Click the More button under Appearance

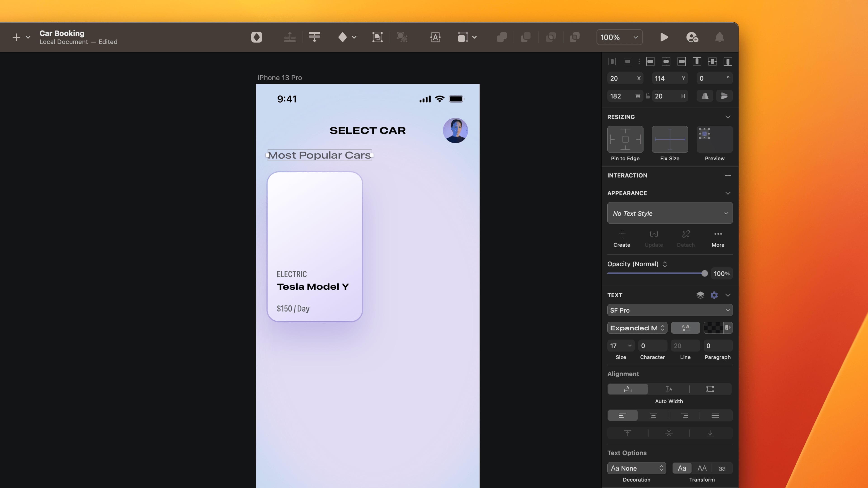(718, 238)
